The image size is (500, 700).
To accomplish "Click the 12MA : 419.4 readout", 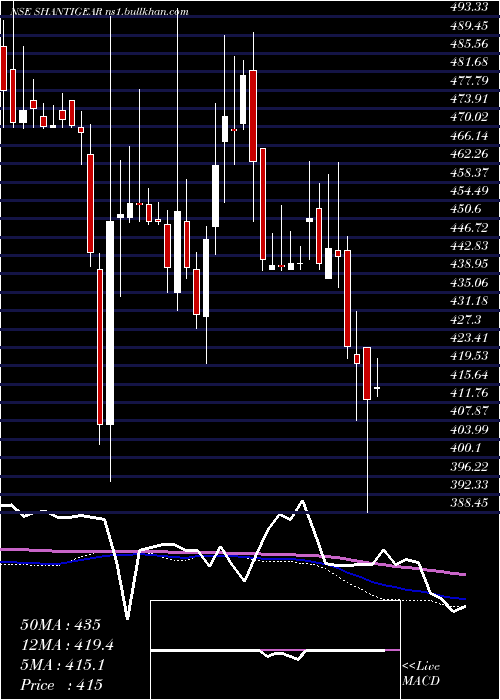I will (x=67, y=645).
